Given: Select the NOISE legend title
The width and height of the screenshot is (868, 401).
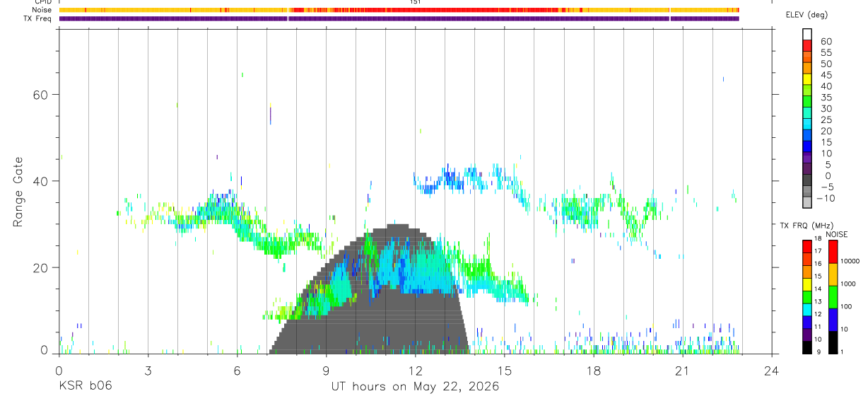Looking at the screenshot, I should pos(837,234).
